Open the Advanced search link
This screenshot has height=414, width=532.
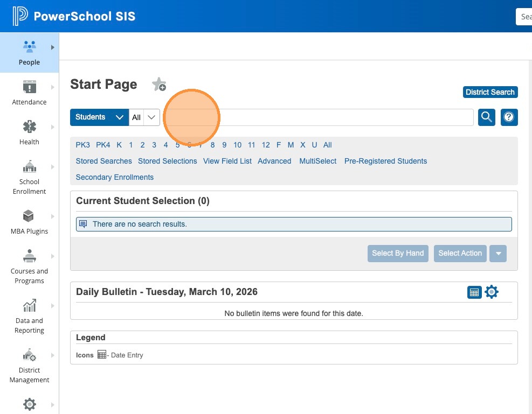(274, 161)
